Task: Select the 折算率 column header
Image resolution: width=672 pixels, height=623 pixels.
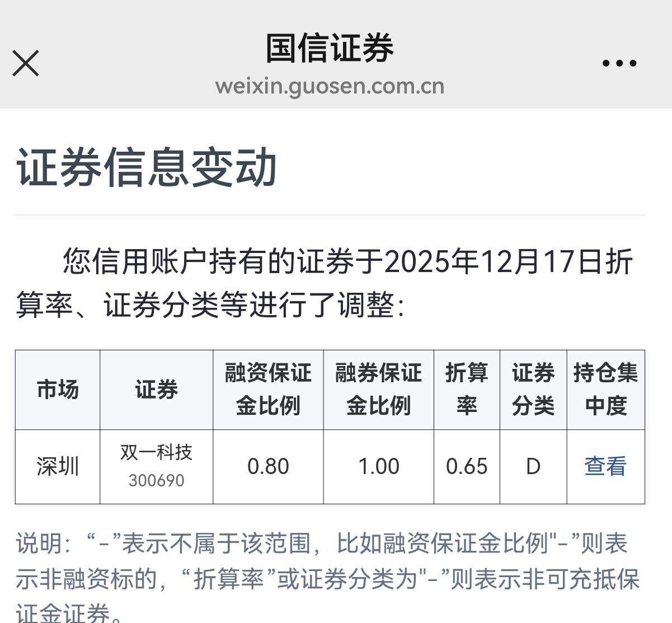Action: 467,390
